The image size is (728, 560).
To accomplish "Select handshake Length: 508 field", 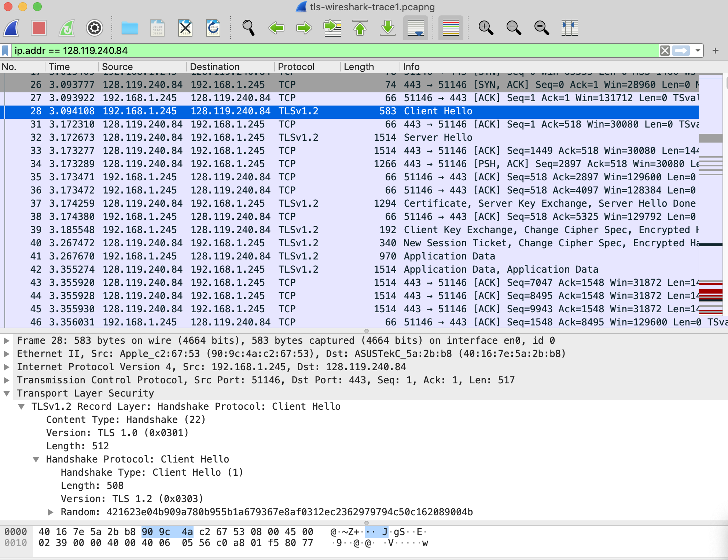I will (92, 486).
